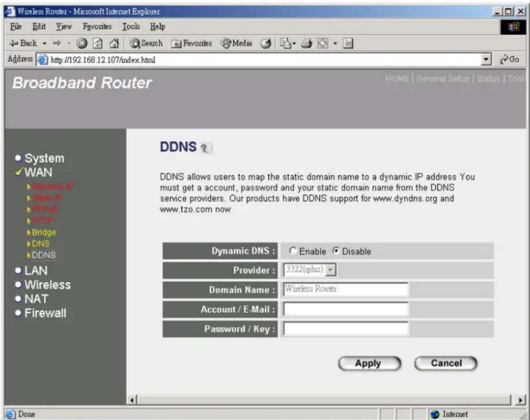
Task: Open the address bar dropdown arrow
Action: pos(486,60)
